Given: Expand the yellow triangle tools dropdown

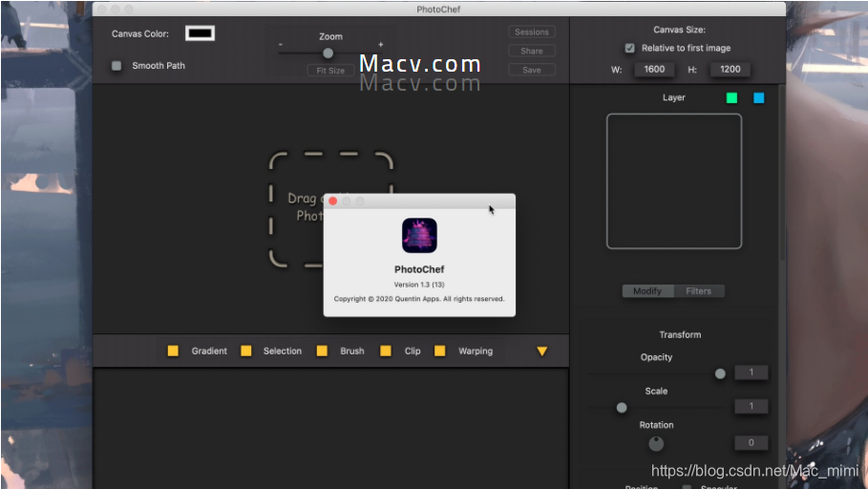Looking at the screenshot, I should coord(542,351).
